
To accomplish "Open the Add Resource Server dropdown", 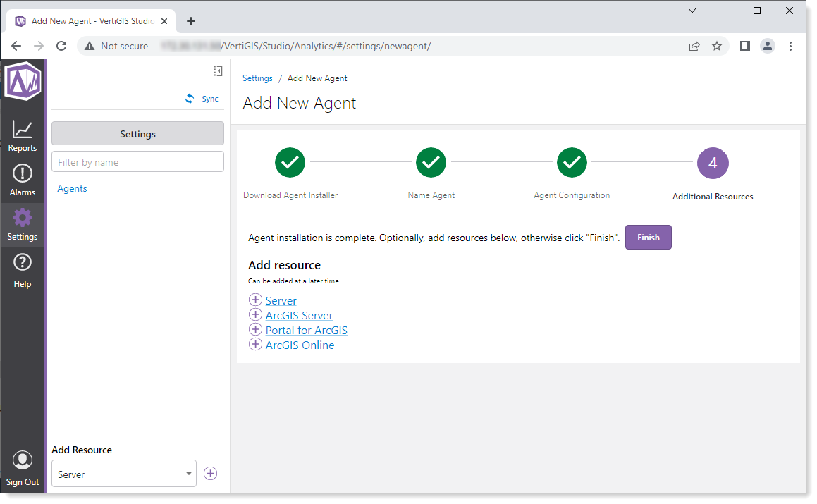I will pos(124,474).
